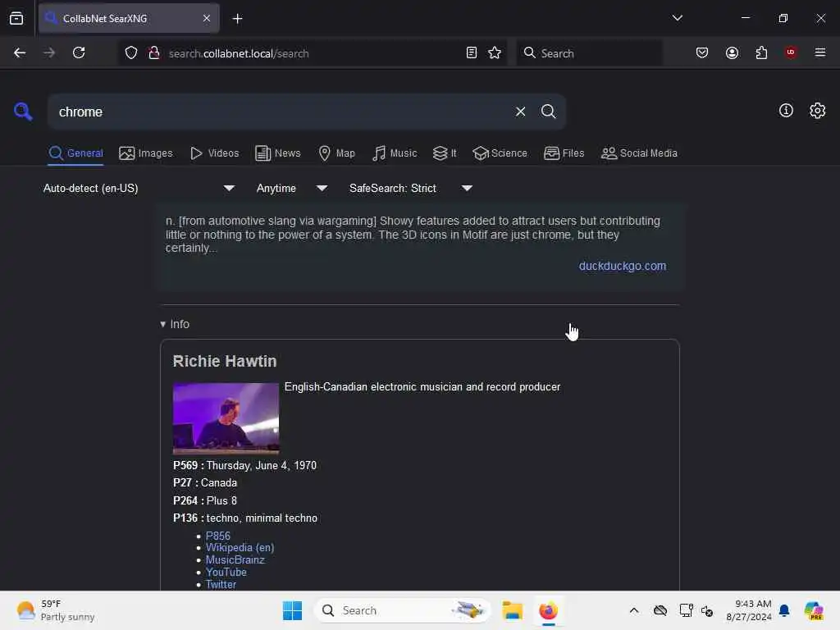Open weather widget Partly sunny
The width and height of the screenshot is (840, 630).
pyautogui.click(x=56, y=610)
